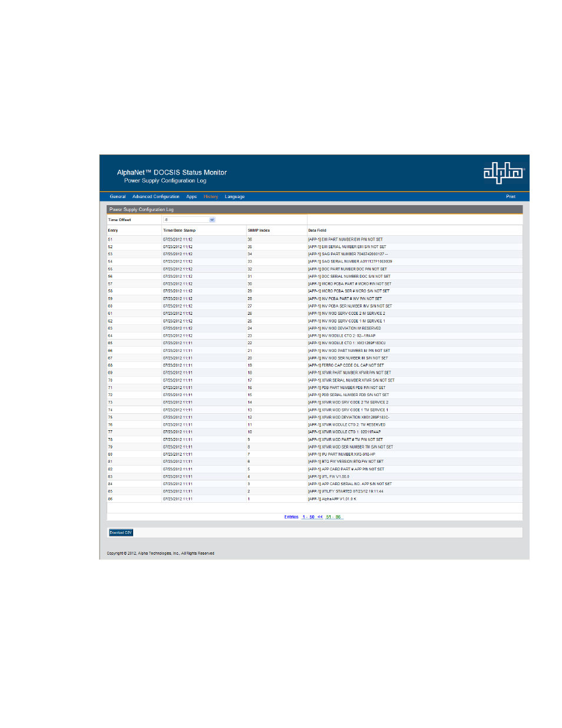Select the INV MOD PART NUMBER data field
Screen dimensions: 562x728
coord(349,351)
